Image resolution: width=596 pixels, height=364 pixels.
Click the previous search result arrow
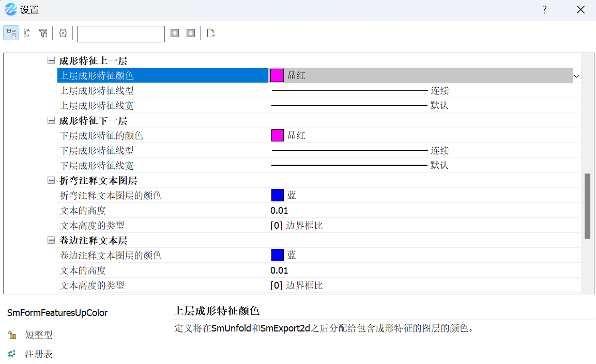[175, 34]
